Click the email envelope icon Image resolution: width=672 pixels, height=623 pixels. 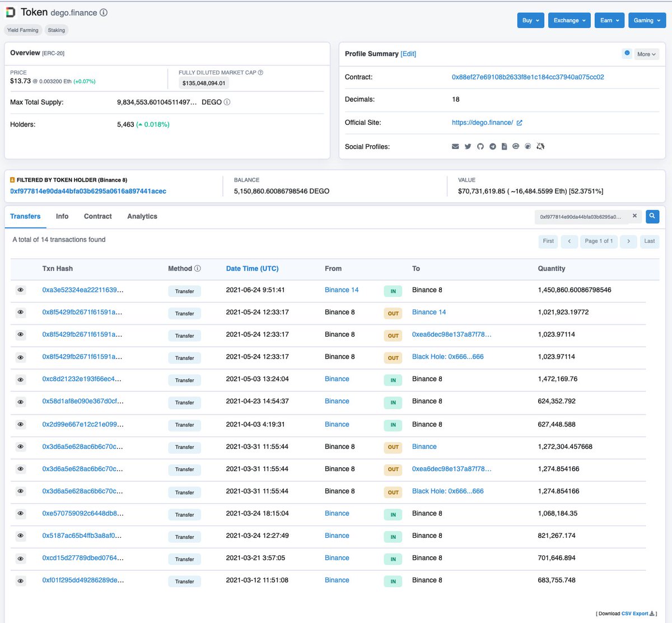455,146
